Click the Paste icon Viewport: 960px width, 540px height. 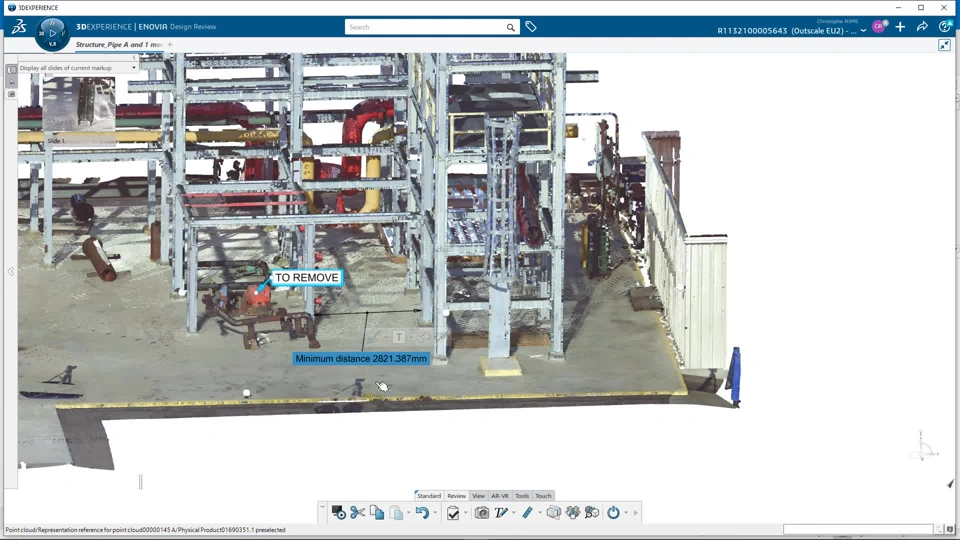tap(396, 512)
